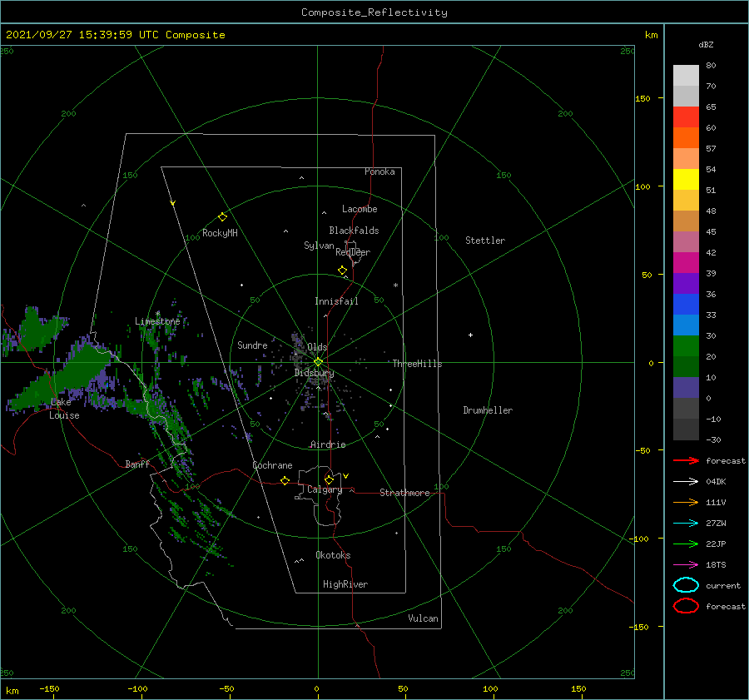Select the magenta 18TS arrow in legend
749x700 pixels.
[686, 565]
